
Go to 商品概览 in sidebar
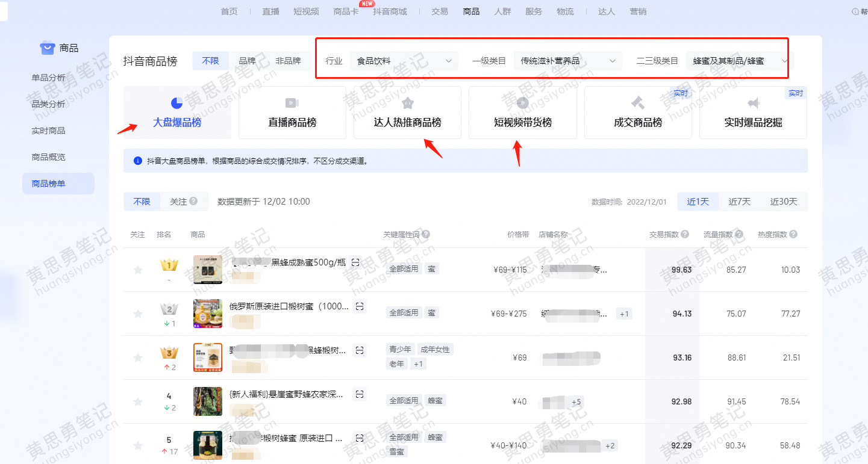click(49, 157)
